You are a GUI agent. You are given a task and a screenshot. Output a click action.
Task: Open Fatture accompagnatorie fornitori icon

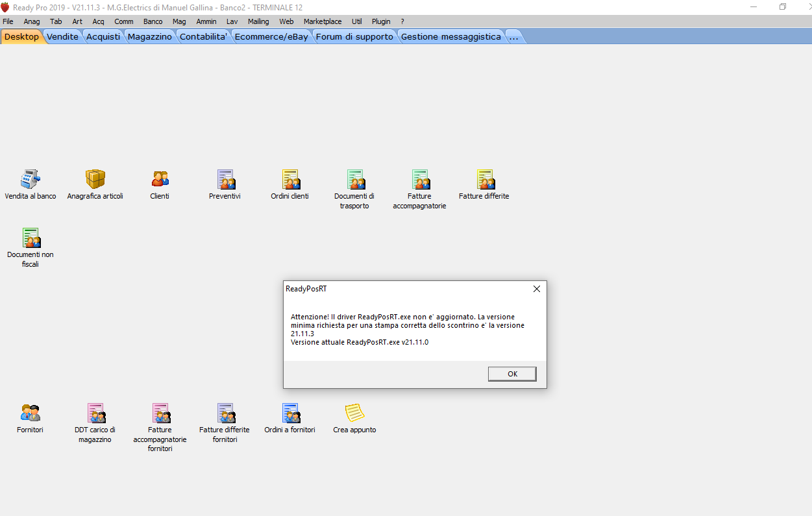[160, 413]
